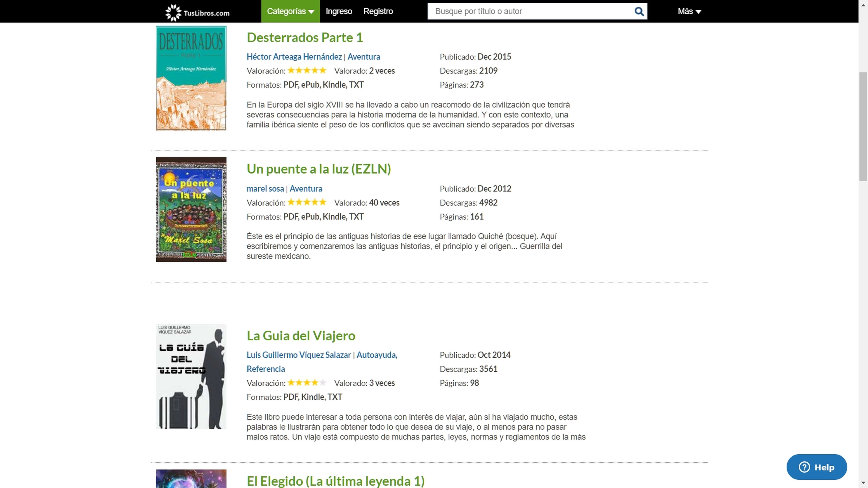Open author Luis Guillermo Víquez Salazar
The height and width of the screenshot is (488, 868).
point(299,355)
